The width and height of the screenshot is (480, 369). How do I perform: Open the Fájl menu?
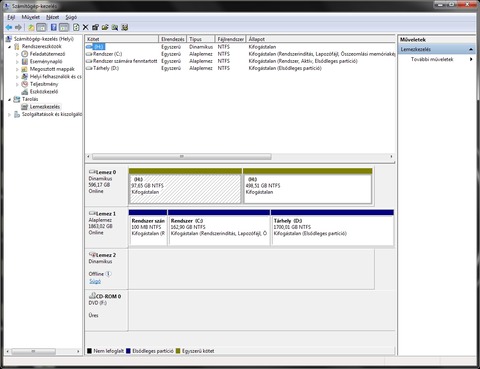click(11, 17)
